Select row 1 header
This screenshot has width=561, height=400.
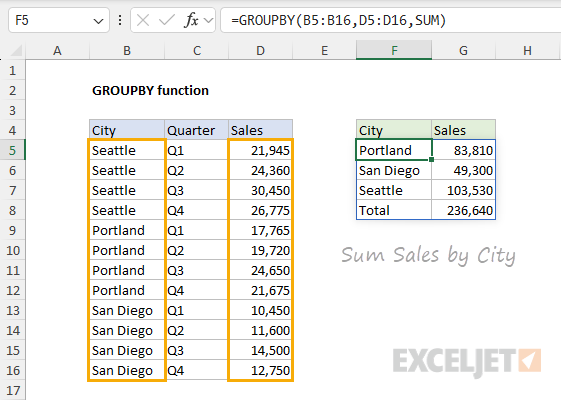13,70
